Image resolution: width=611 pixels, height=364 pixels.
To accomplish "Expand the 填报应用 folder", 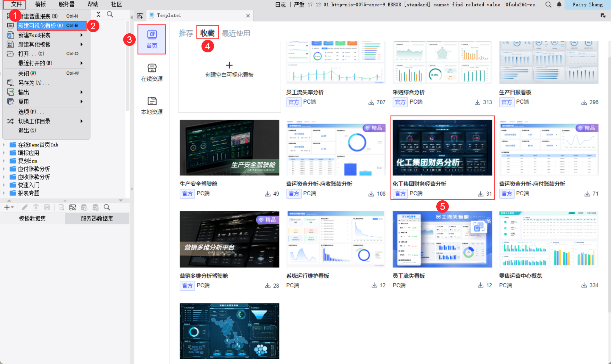I will (x=4, y=153).
